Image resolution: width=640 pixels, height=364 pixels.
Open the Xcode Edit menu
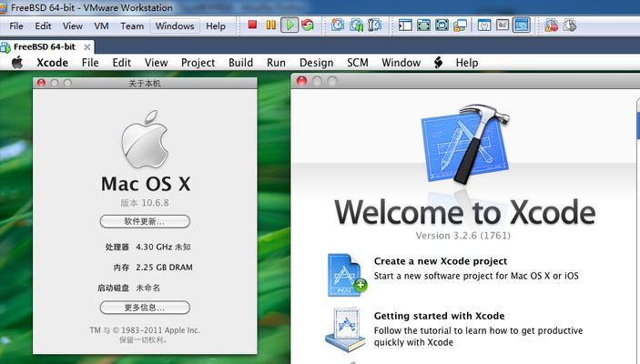pyautogui.click(x=122, y=63)
